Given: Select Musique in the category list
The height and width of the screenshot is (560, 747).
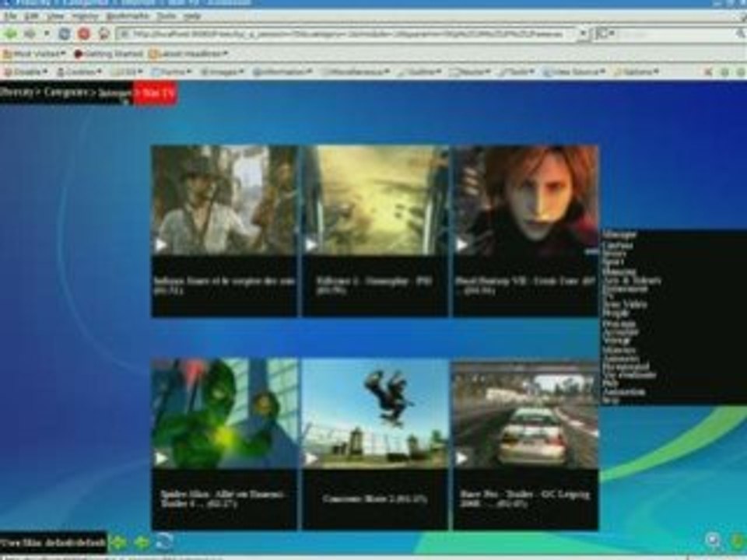Looking at the screenshot, I should pos(619,235).
